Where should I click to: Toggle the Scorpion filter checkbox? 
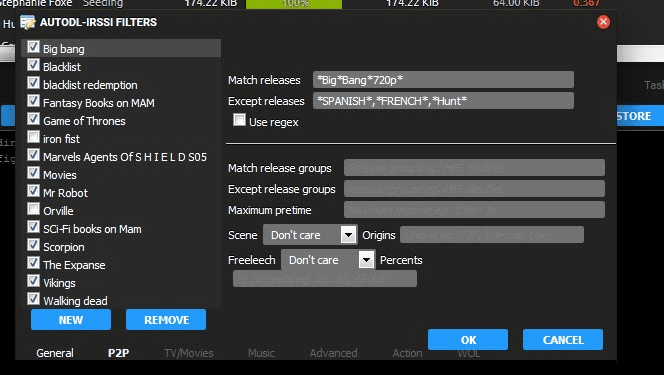pos(33,245)
